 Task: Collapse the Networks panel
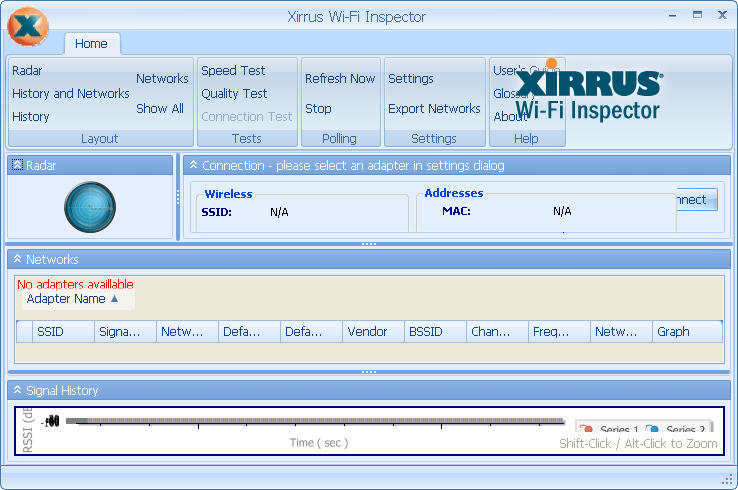(x=17, y=259)
